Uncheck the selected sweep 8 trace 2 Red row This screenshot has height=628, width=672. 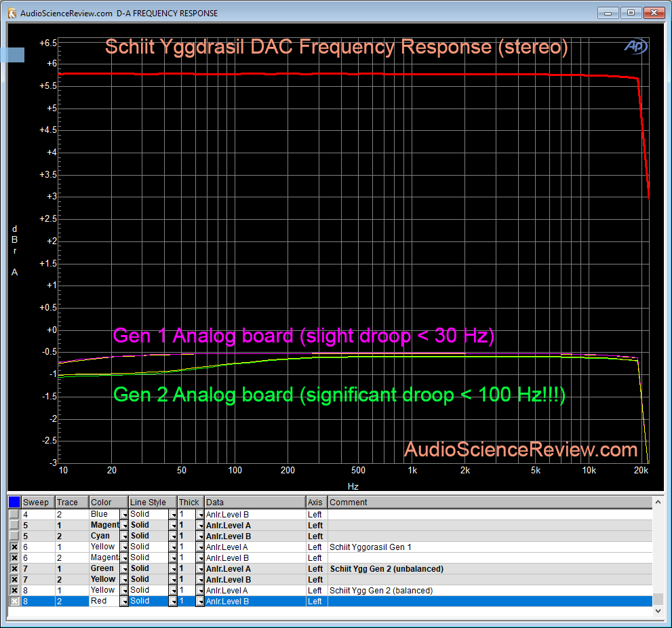[x=14, y=601]
